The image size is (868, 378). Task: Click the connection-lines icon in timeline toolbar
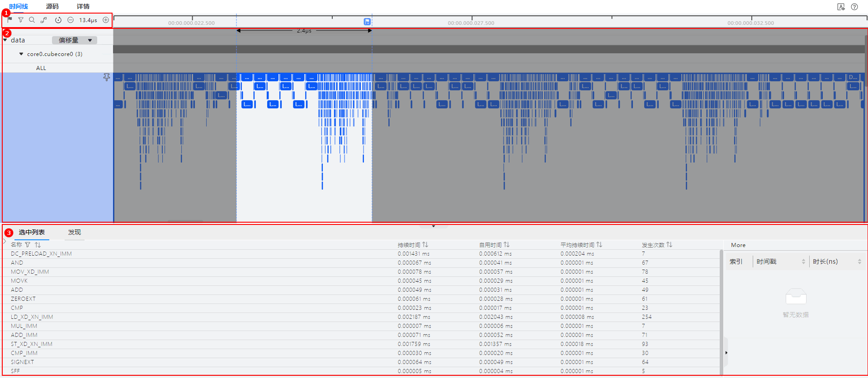coord(43,20)
